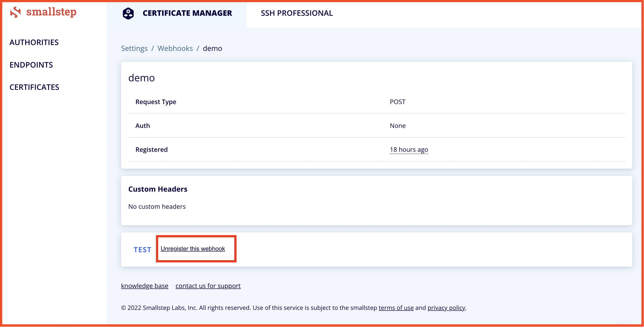Click the Certificate Manager hexagon icon

[128, 13]
